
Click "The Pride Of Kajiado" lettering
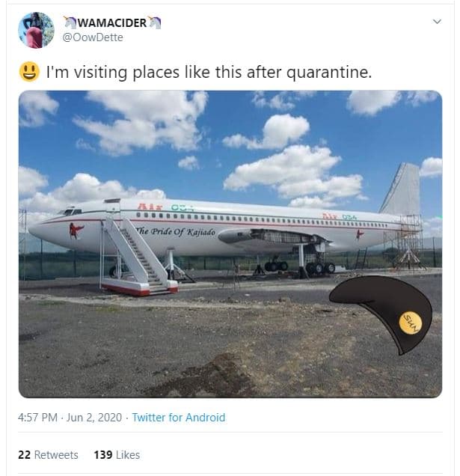tap(177, 231)
